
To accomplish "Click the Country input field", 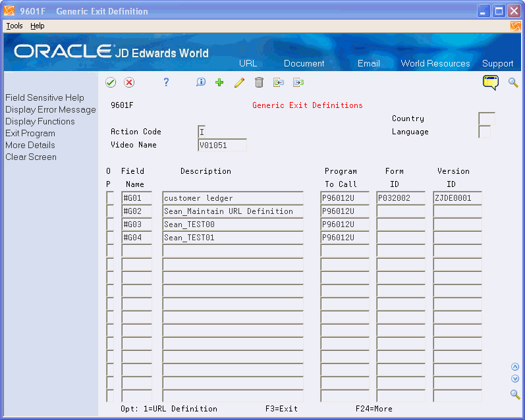I will [487, 118].
